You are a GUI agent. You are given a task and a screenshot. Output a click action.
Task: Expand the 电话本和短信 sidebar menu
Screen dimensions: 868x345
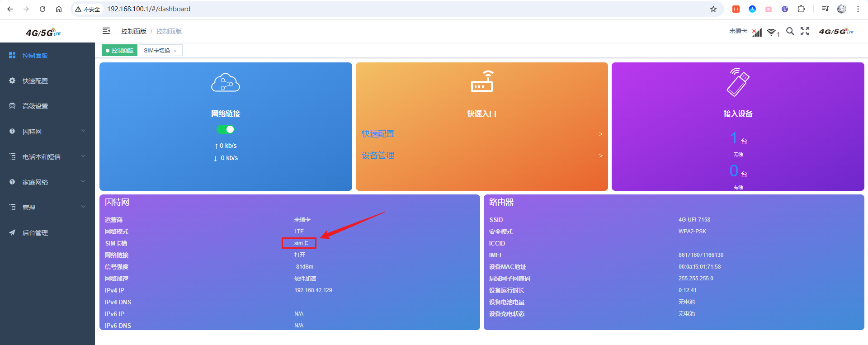click(x=47, y=157)
